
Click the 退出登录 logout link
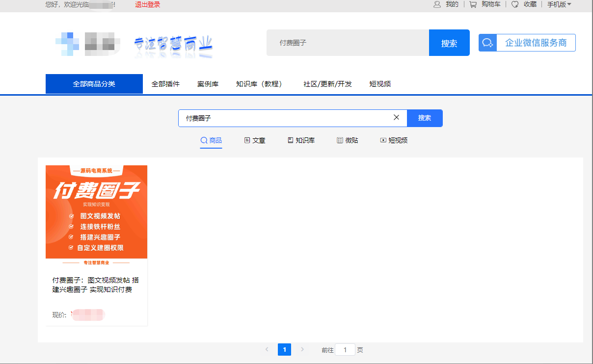pos(148,4)
